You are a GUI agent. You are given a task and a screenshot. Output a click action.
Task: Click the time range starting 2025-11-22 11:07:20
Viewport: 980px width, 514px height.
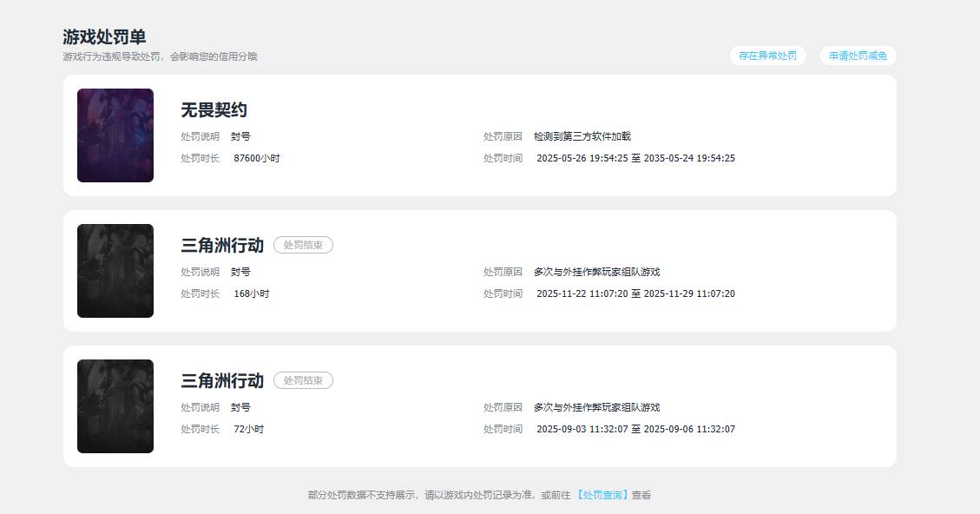click(x=635, y=293)
